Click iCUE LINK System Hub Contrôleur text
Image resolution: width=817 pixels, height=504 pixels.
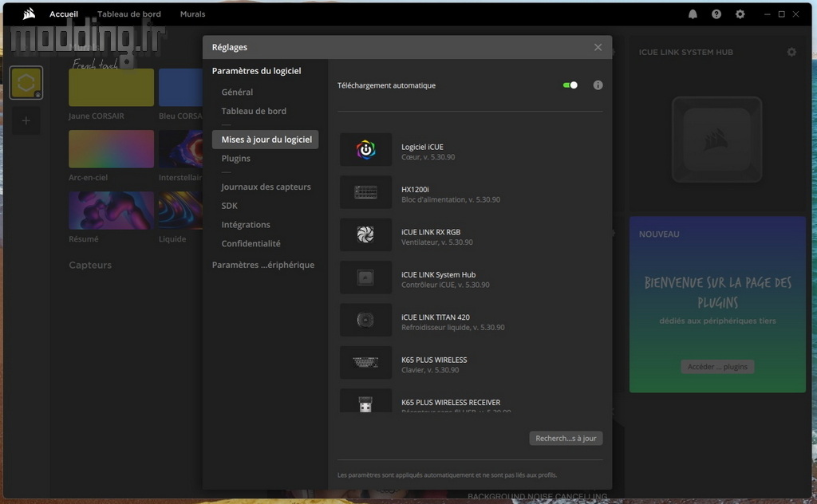tap(445, 285)
